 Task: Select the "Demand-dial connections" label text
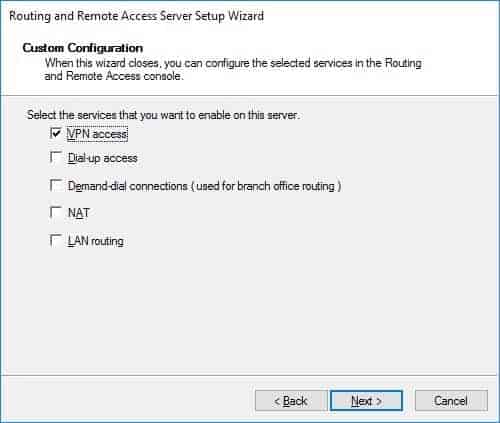pyautogui.click(x=128, y=186)
